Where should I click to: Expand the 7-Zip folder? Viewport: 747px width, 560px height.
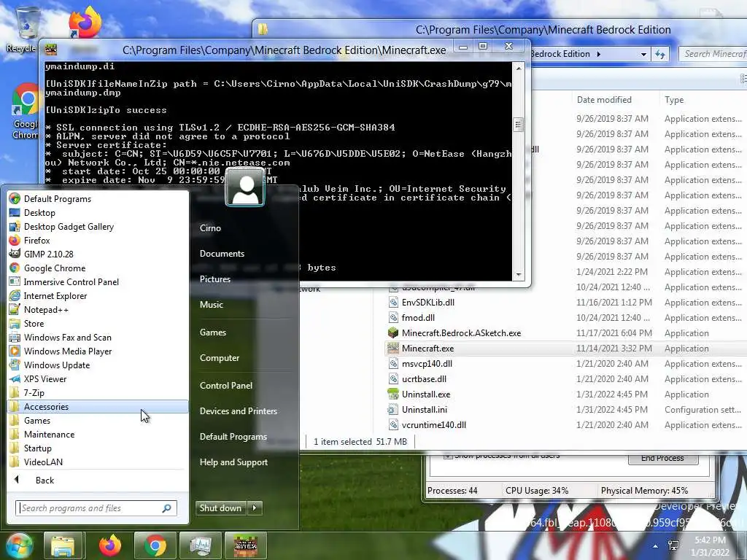click(x=98, y=393)
